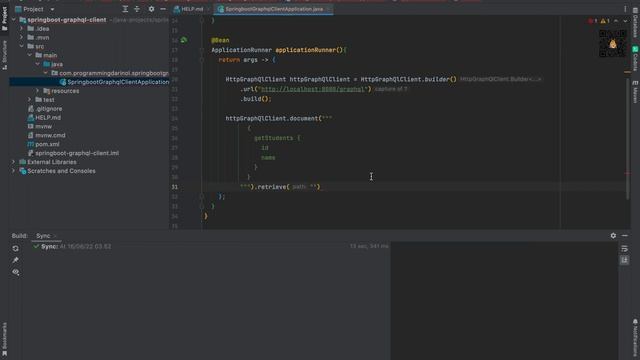
Task: Expand the resources folder
Action: [38, 91]
